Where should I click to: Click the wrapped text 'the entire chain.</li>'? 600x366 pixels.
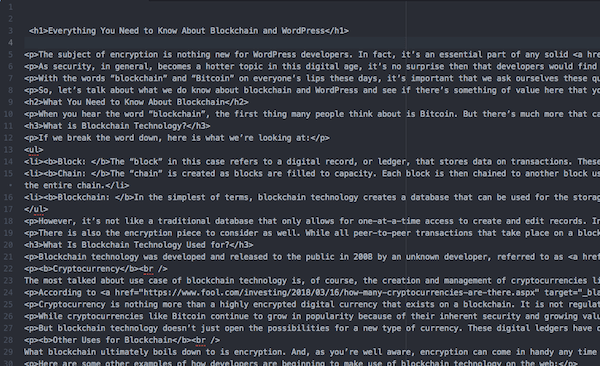coord(77,185)
